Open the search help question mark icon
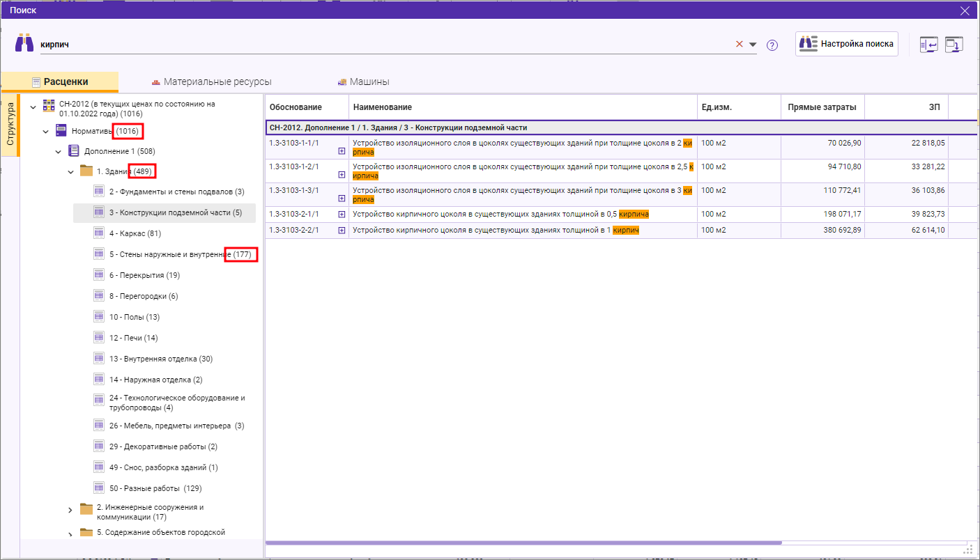 coord(772,45)
